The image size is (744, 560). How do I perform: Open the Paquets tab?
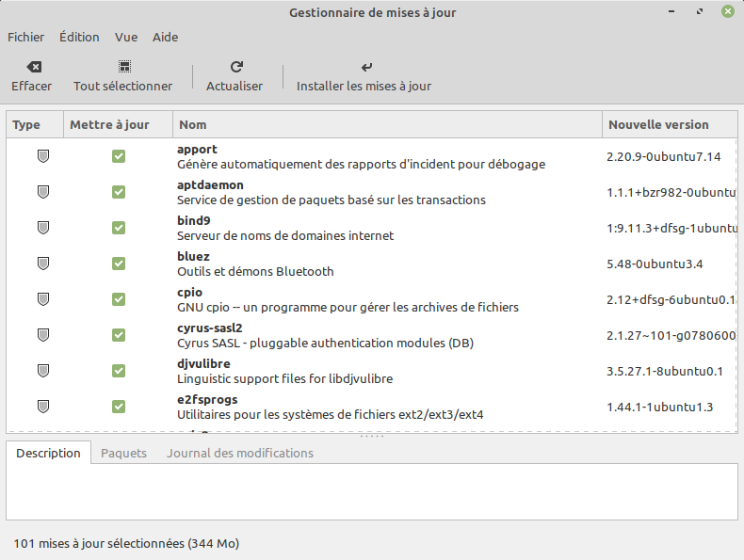coord(123,453)
